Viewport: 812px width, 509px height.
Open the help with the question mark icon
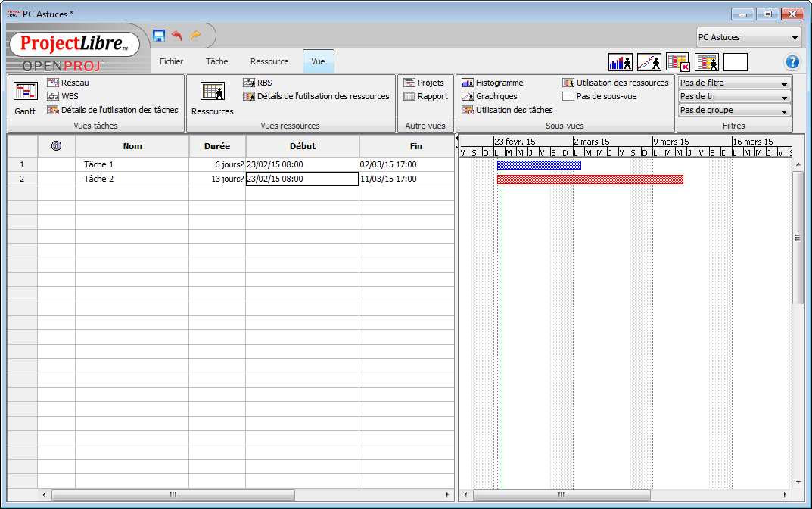click(792, 61)
